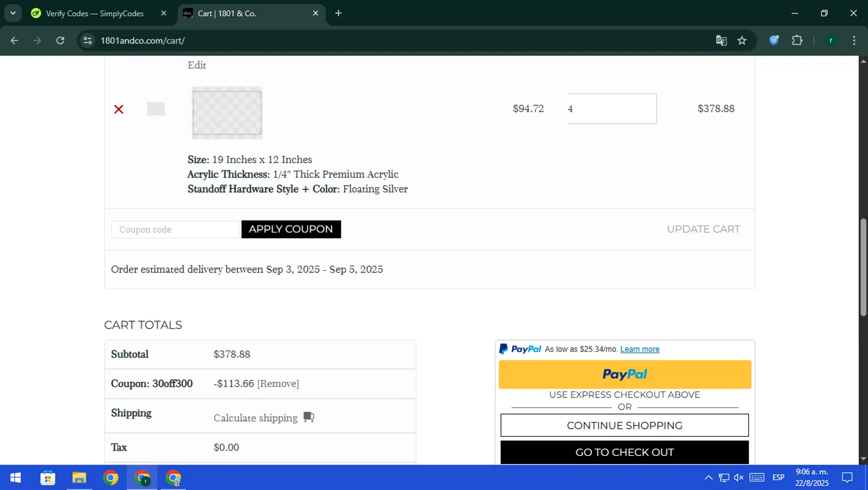Open the large acrylic product preview image
The image size is (868, 490).
[x=227, y=113]
